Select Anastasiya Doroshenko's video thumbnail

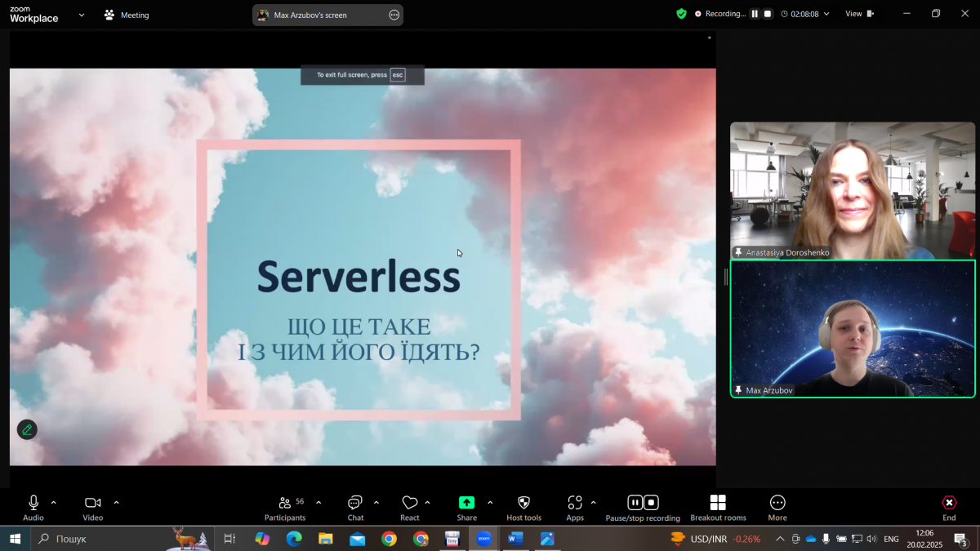[x=852, y=190]
